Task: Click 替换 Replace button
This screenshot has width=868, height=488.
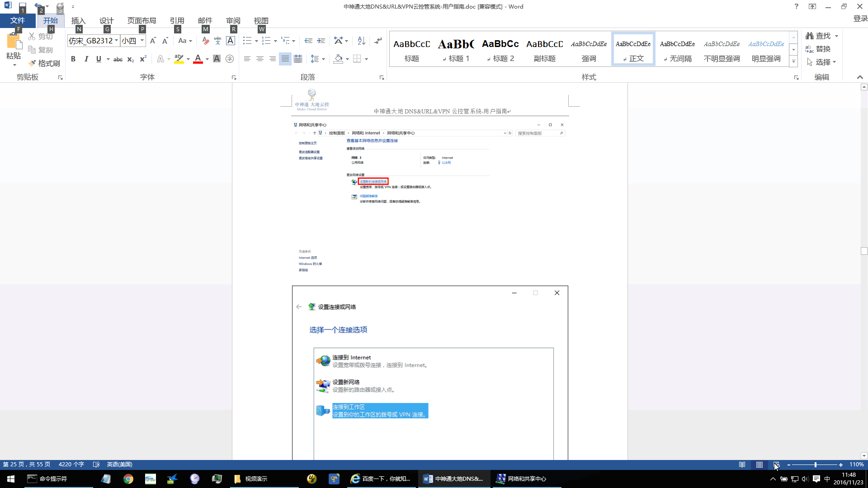Action: pyautogui.click(x=818, y=49)
